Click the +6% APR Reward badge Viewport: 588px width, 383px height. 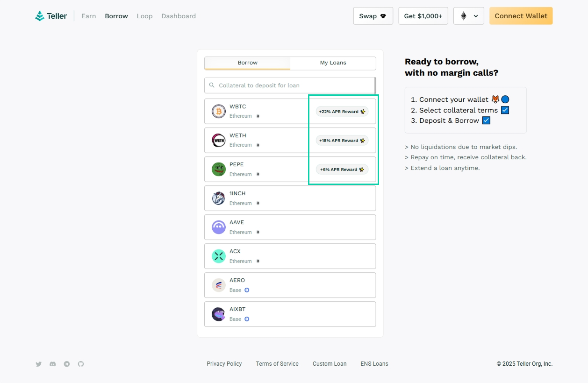(342, 170)
